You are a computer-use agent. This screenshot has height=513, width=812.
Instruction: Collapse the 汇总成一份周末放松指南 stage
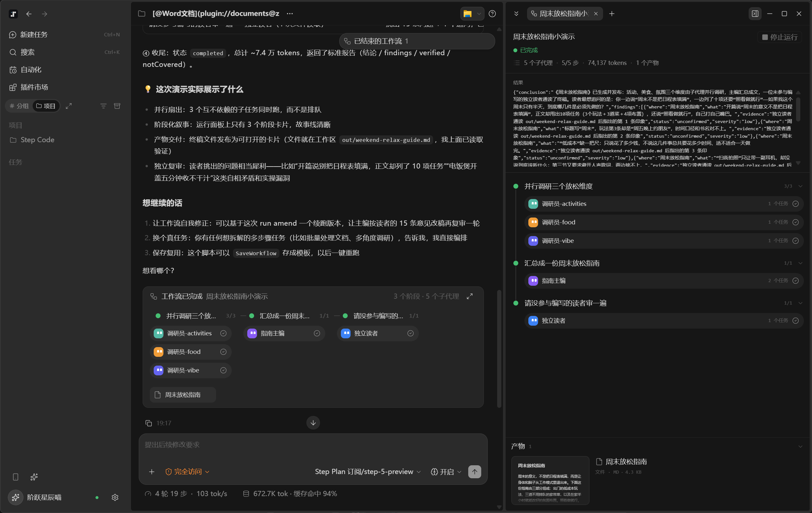[800, 263]
